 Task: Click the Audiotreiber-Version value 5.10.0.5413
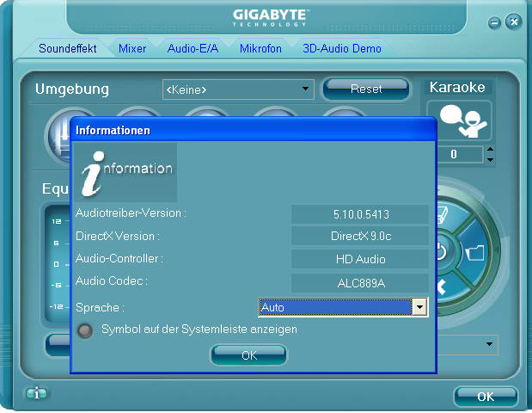click(x=360, y=214)
